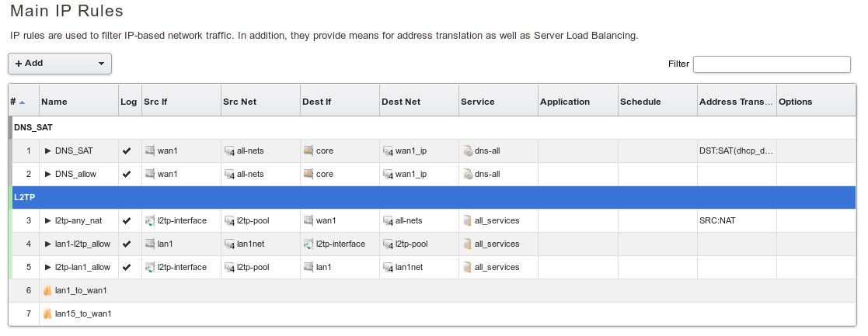This screenshot has height=336, width=868.
Task: Open the lan1_to_wan1 folder icon
Action: click(x=47, y=290)
